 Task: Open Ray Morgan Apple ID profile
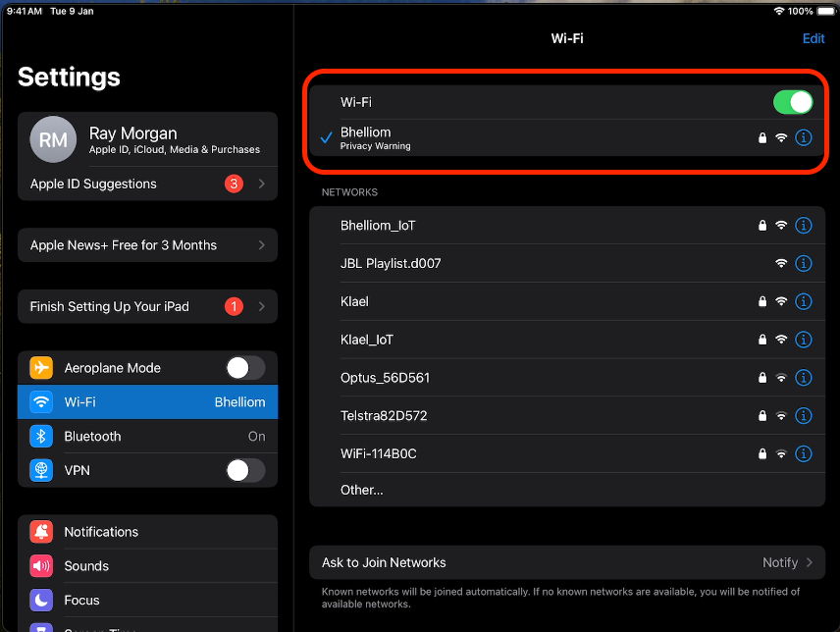147,140
